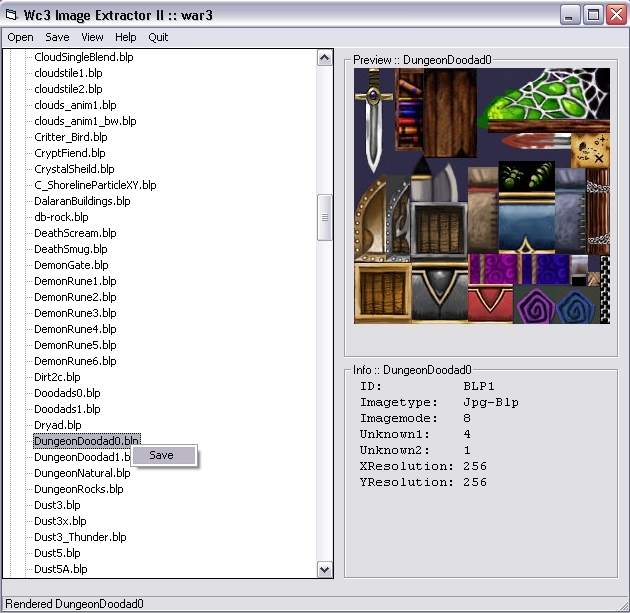Image resolution: width=630 pixels, height=613 pixels.
Task: Select Dust5A.blp
Action: [x=61, y=570]
